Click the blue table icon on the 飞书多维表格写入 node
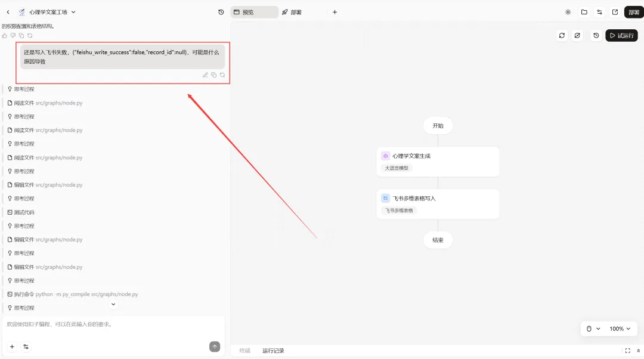Screen dimensions: 644x359 pos(385,199)
